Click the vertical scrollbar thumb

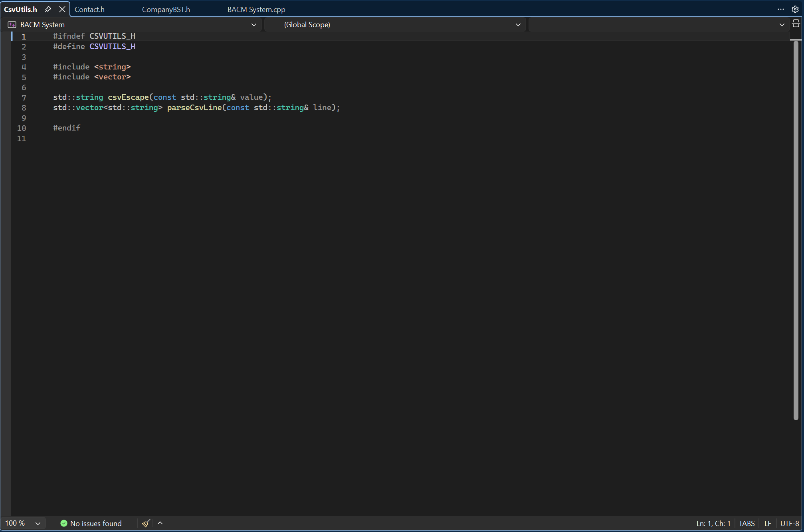point(796,229)
